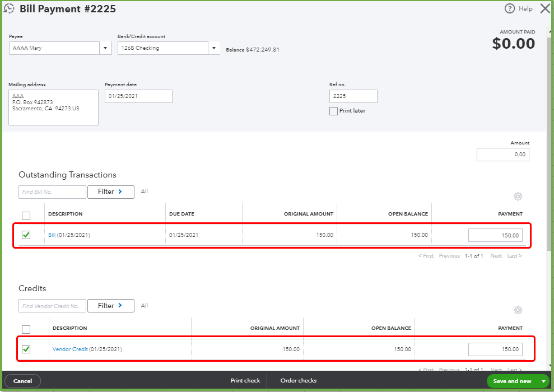Toggle select-all checkbox in Outstanding Transactions header
The image size is (554, 392).
tap(26, 216)
